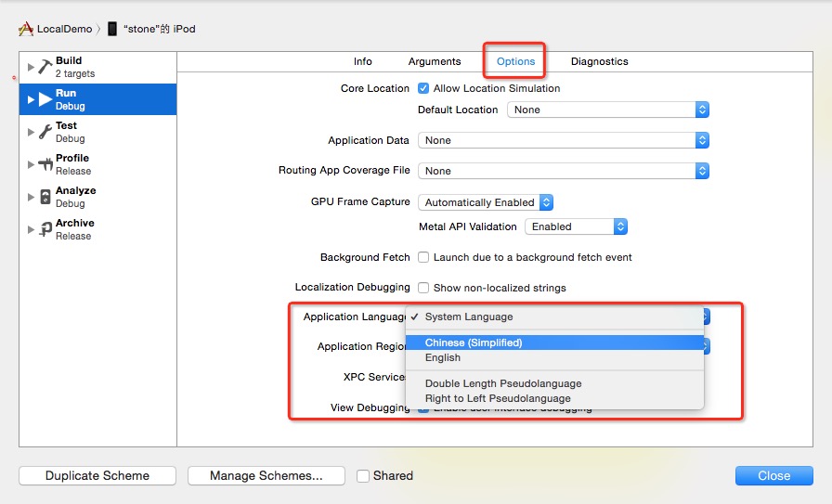Close the scheme editor dialog

click(774, 476)
